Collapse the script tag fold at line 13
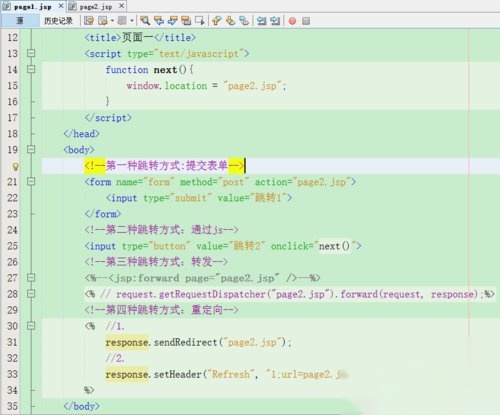 [x=31, y=53]
